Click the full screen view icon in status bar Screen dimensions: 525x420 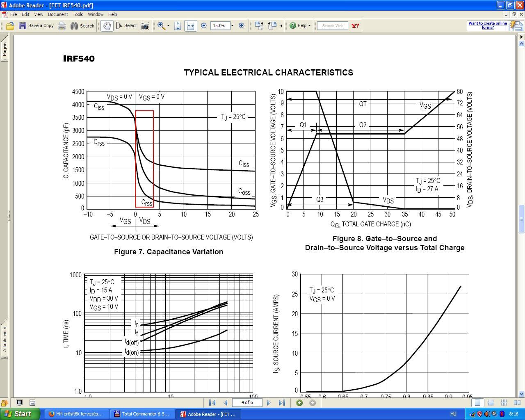pyautogui.click(x=19, y=403)
